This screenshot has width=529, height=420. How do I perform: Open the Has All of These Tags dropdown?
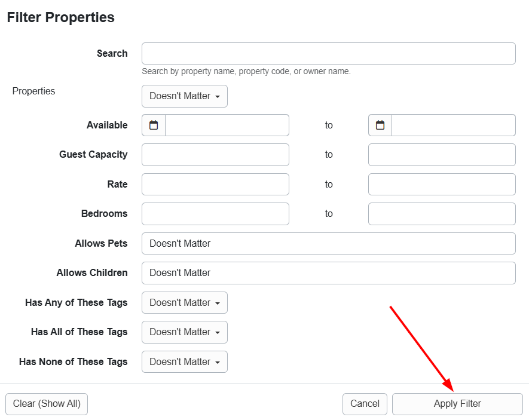(x=184, y=332)
